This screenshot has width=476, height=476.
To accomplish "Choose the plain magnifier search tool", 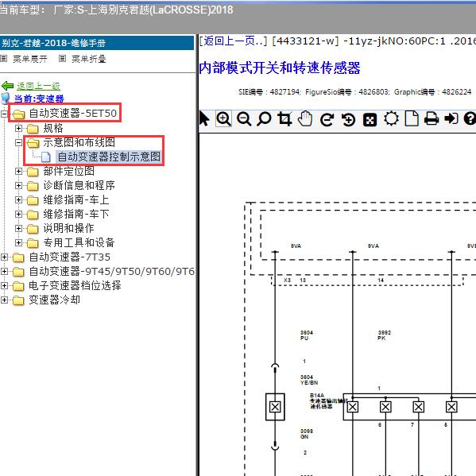I will pyautogui.click(x=264, y=118).
